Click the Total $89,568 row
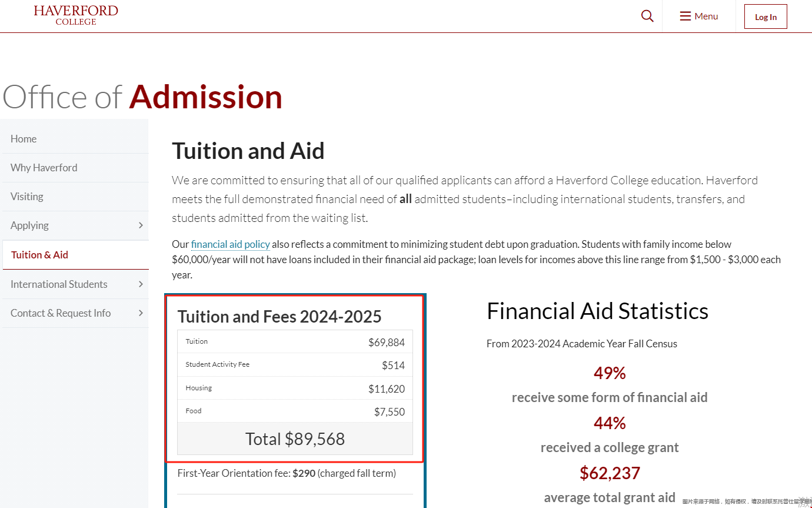Screen dimensions: 812x508 click(295, 439)
